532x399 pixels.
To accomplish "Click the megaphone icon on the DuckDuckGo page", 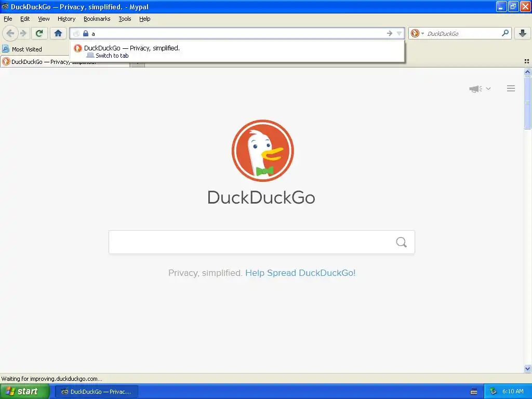I will pyautogui.click(x=476, y=89).
